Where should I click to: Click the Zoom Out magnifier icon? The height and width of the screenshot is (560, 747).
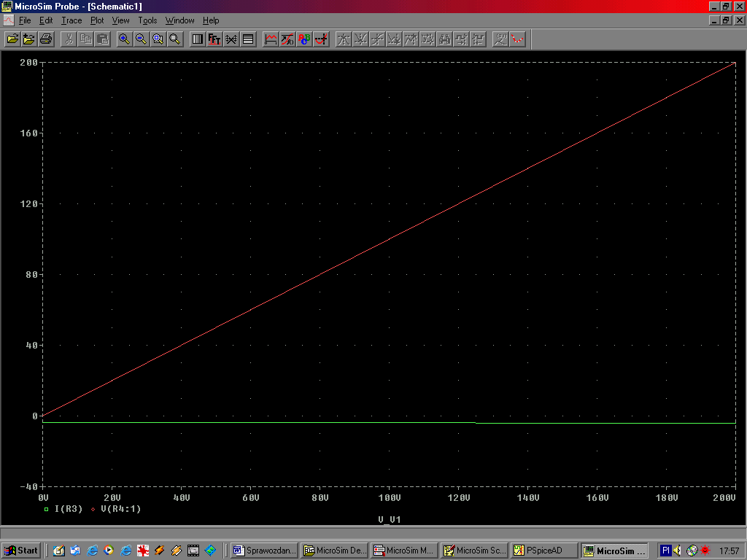(142, 39)
